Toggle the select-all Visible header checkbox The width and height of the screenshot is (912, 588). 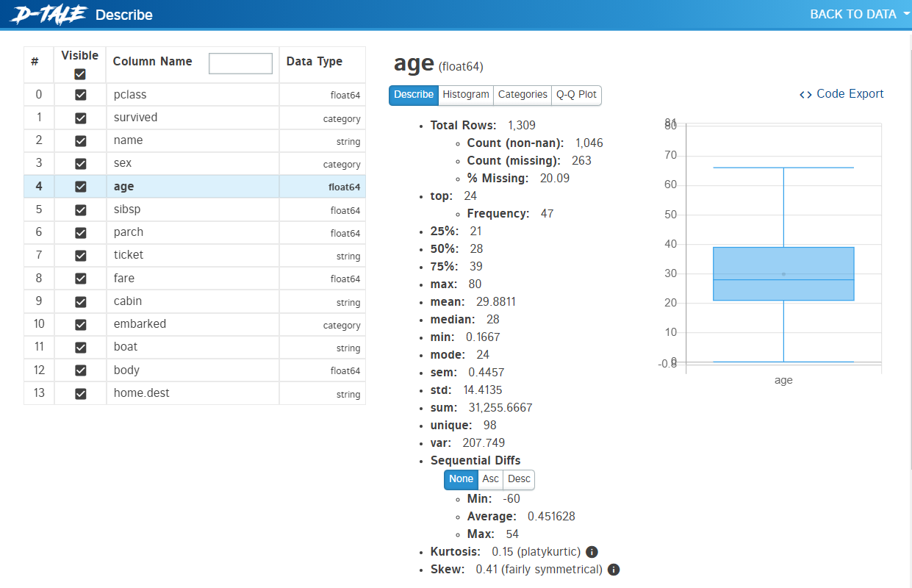tap(80, 74)
